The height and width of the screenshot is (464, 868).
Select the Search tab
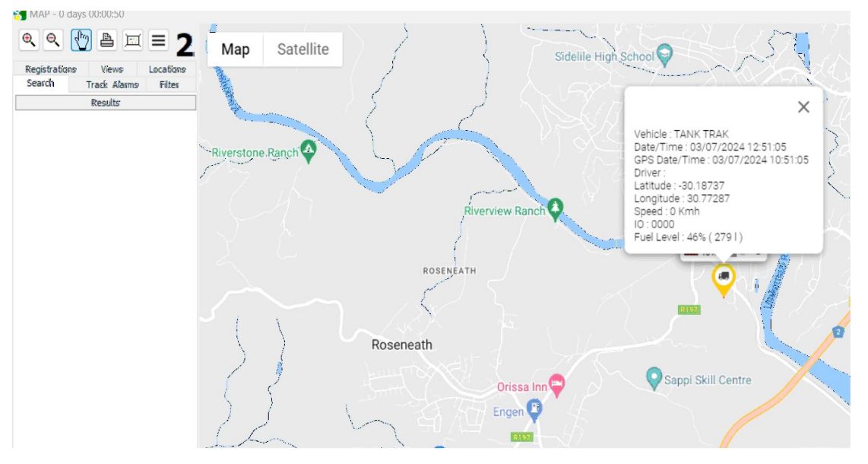pyautogui.click(x=40, y=84)
